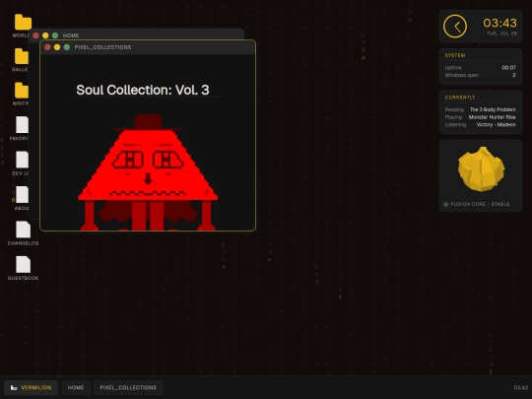Click the 'Soul Collection: Vol. 3' heading
Image resolution: width=532 pixels, height=399 pixels.
[x=143, y=90]
